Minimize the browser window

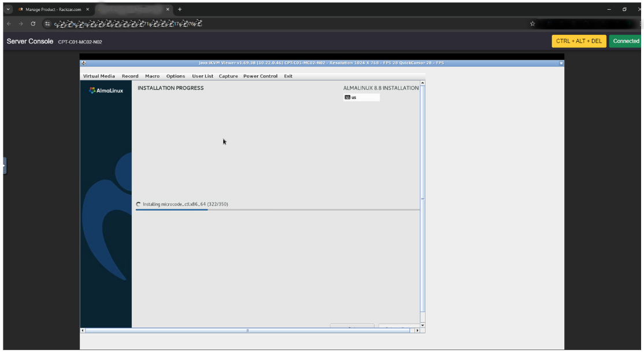(609, 9)
